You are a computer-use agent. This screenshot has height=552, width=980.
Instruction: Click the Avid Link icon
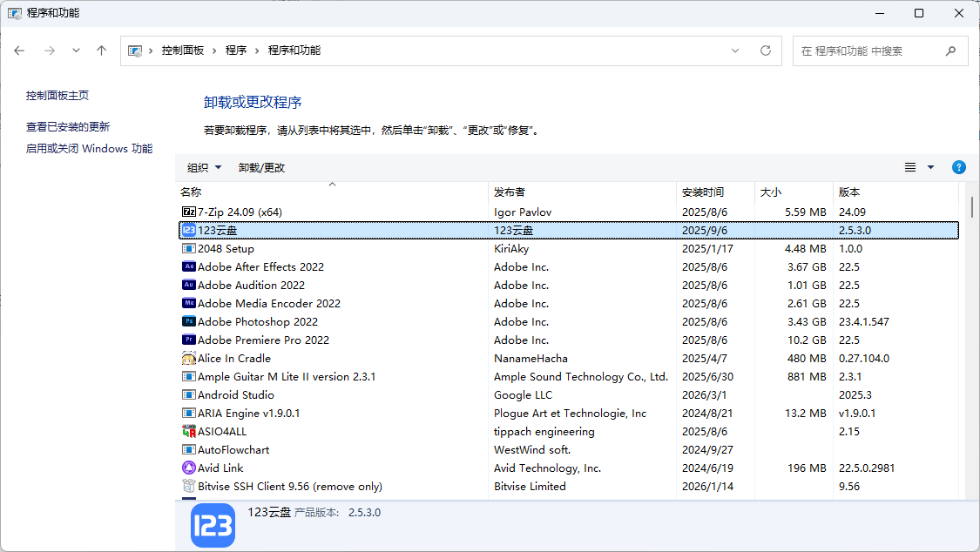tap(188, 468)
